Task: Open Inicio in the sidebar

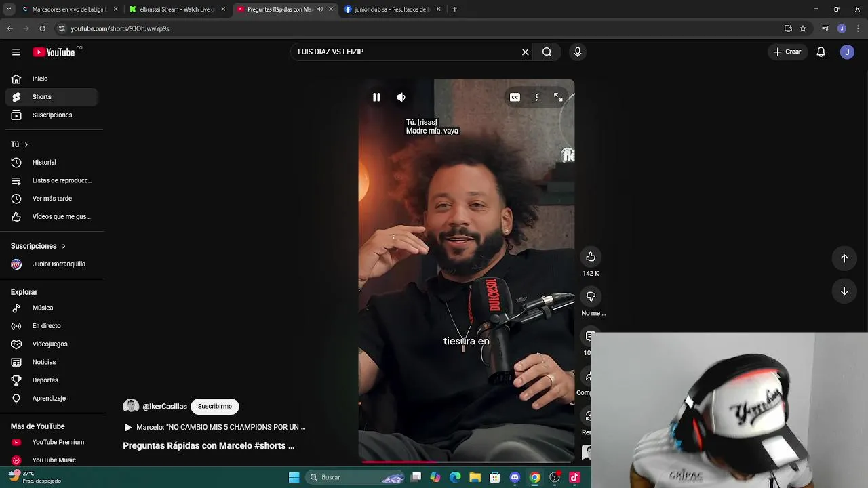Action: pos(52,79)
